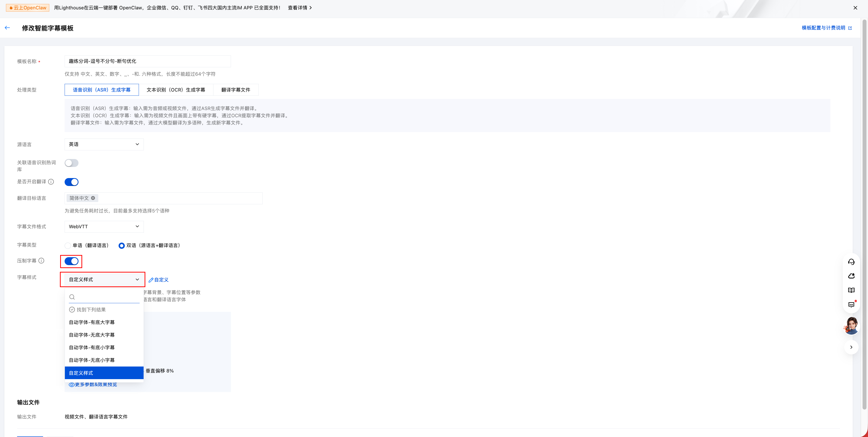Viewport: 868px width, 437px height.
Task: Click the pencil 自定义 edit icon
Action: [x=151, y=280]
